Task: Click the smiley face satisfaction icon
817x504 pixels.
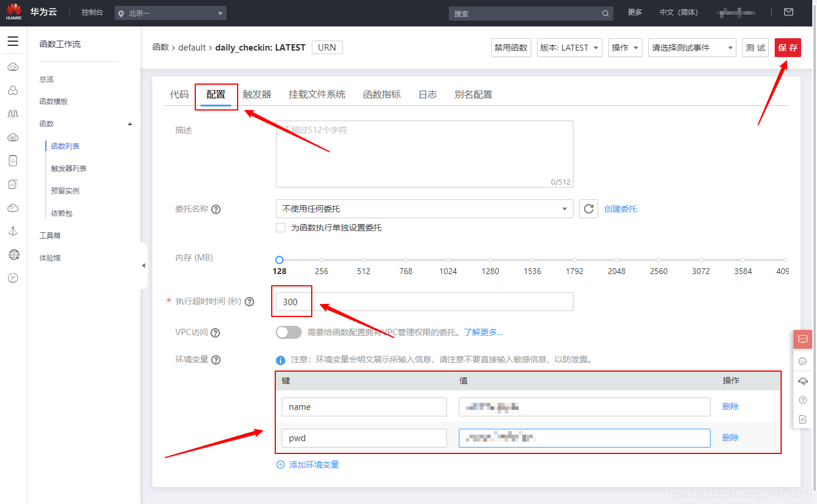Action: tap(803, 361)
